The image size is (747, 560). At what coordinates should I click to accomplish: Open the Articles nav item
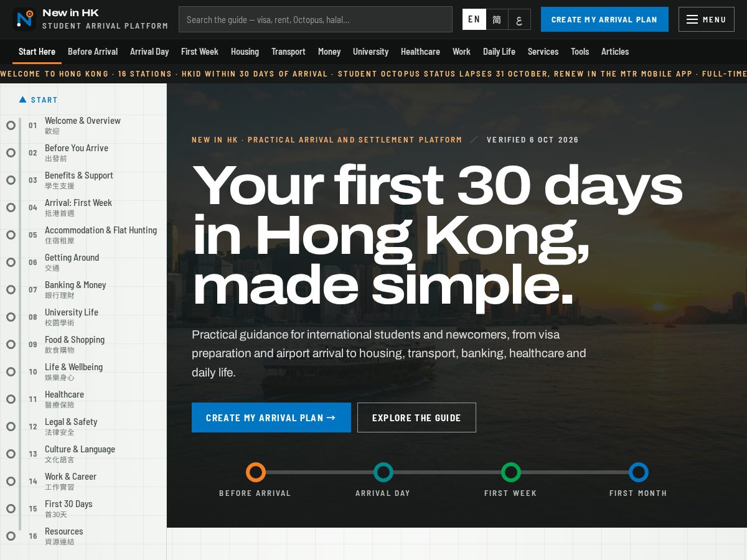point(615,52)
